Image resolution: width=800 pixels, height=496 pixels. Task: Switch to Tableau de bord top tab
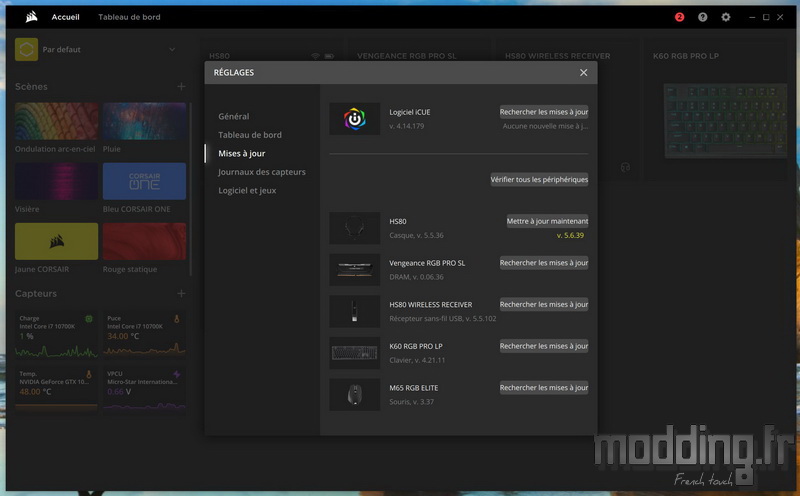129,17
